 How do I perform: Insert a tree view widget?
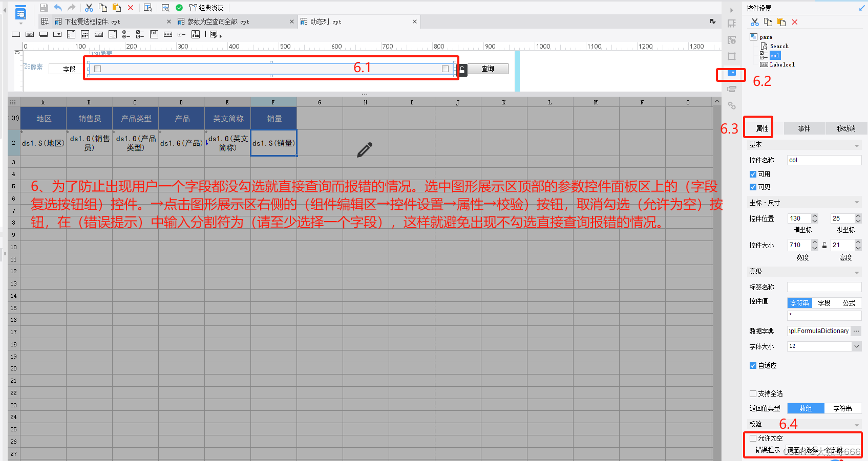click(x=196, y=34)
